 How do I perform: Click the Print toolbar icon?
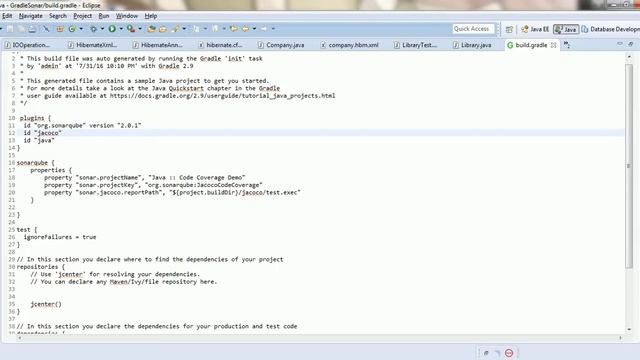32,29
